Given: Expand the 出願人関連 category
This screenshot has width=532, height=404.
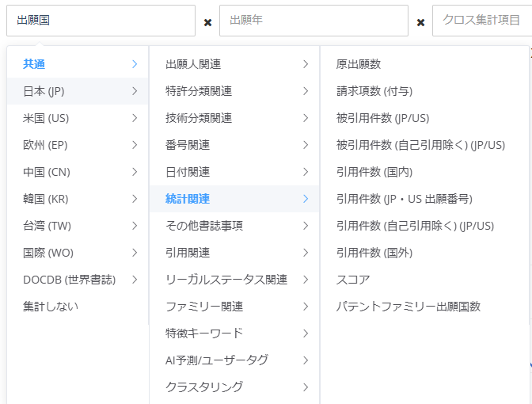Looking at the screenshot, I should [234, 64].
